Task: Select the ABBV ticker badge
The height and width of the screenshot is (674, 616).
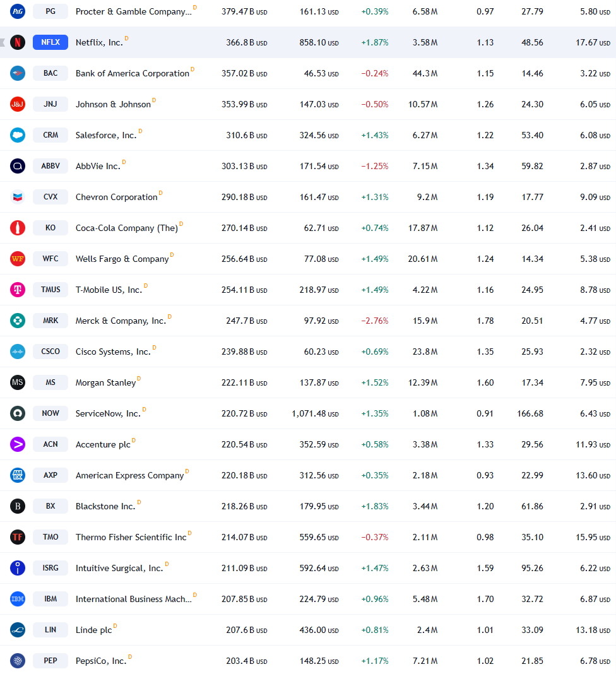Action: [50, 166]
